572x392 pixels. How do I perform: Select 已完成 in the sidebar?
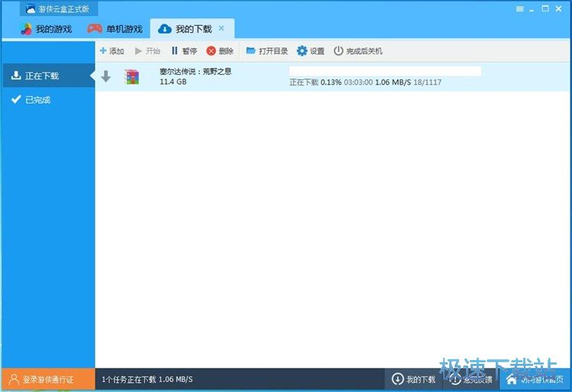click(37, 99)
